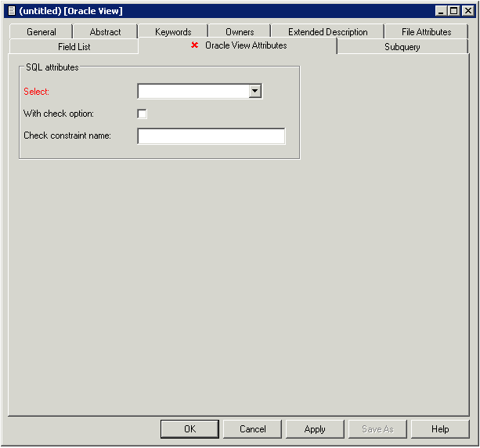Go to the Keywords tab
The image size is (480, 448).
point(173,32)
